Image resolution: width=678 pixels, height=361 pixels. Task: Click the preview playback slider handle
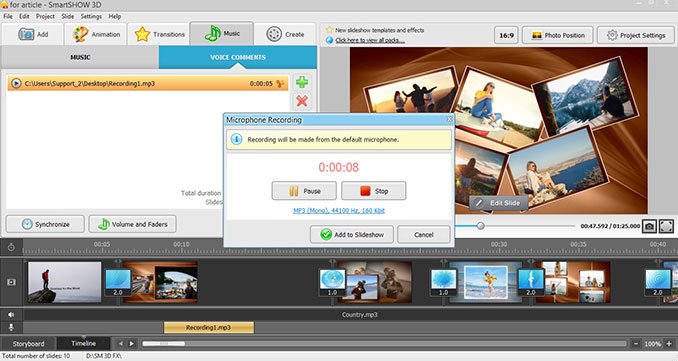(480, 226)
